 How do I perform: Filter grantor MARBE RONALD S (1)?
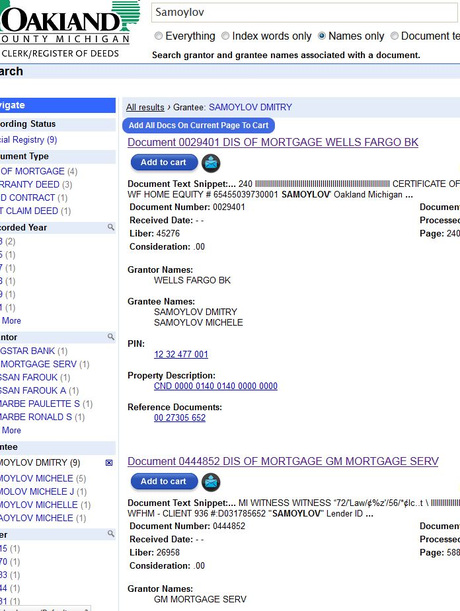(x=42, y=417)
